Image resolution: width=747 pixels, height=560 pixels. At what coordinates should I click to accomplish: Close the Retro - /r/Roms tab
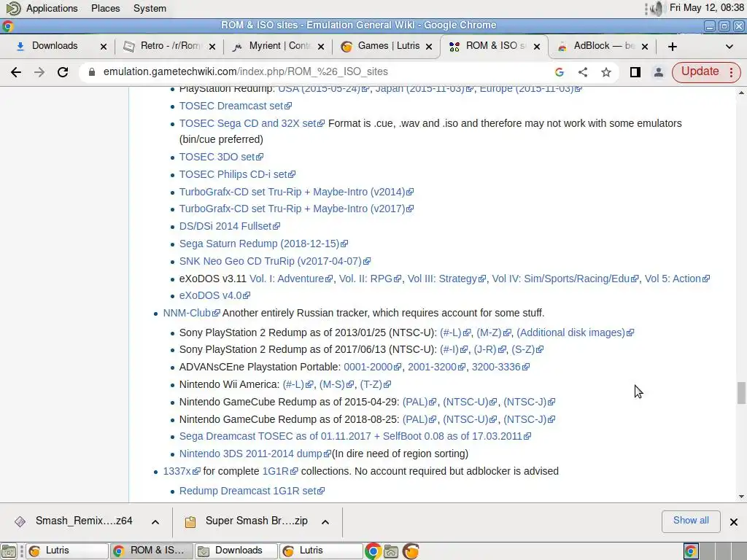point(212,47)
